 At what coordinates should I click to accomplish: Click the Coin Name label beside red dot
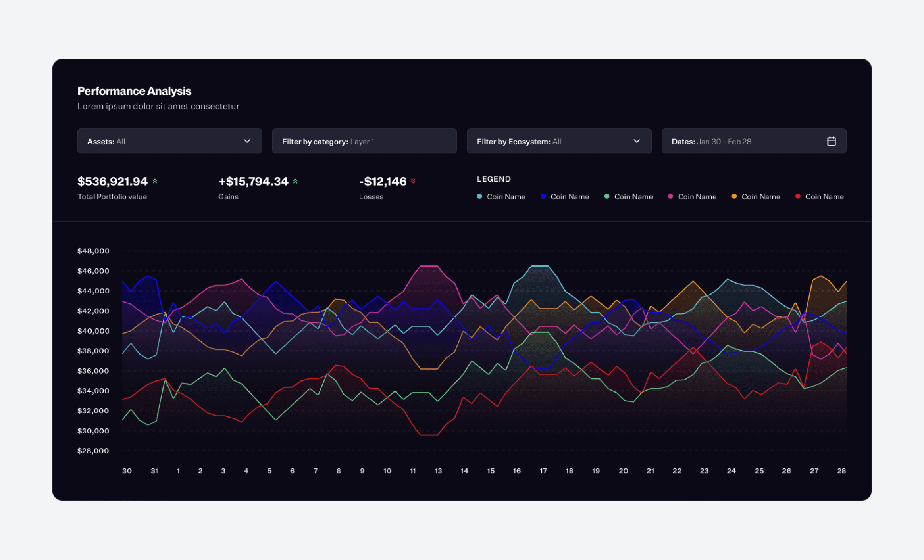[824, 197]
